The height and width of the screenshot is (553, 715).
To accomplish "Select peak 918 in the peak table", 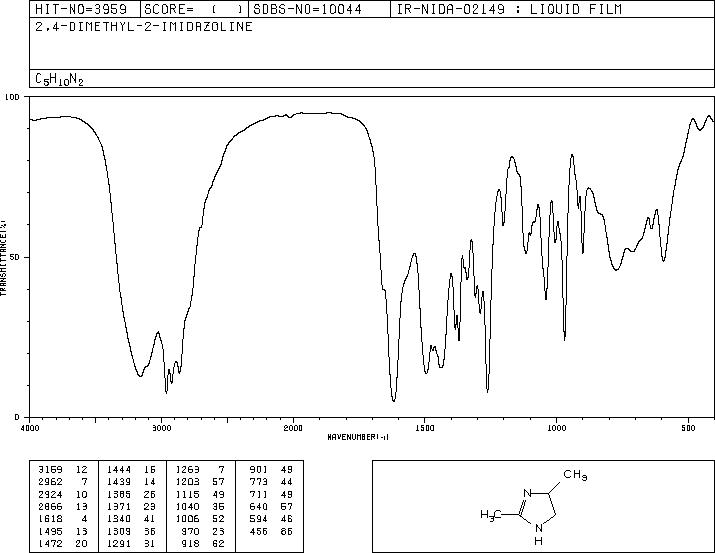I will pyautogui.click(x=191, y=544).
